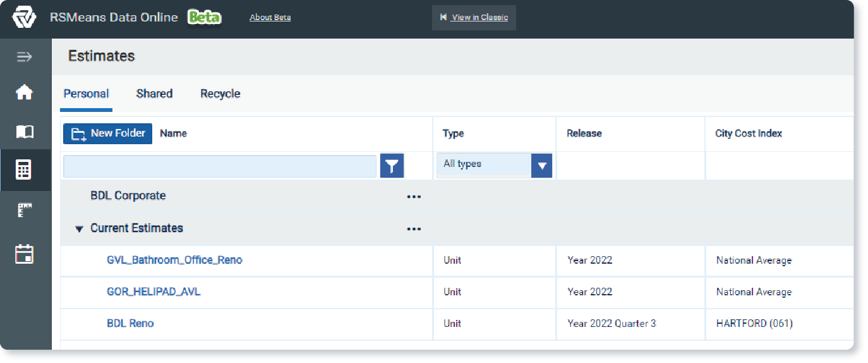Go to Home in sidebar

(24, 92)
